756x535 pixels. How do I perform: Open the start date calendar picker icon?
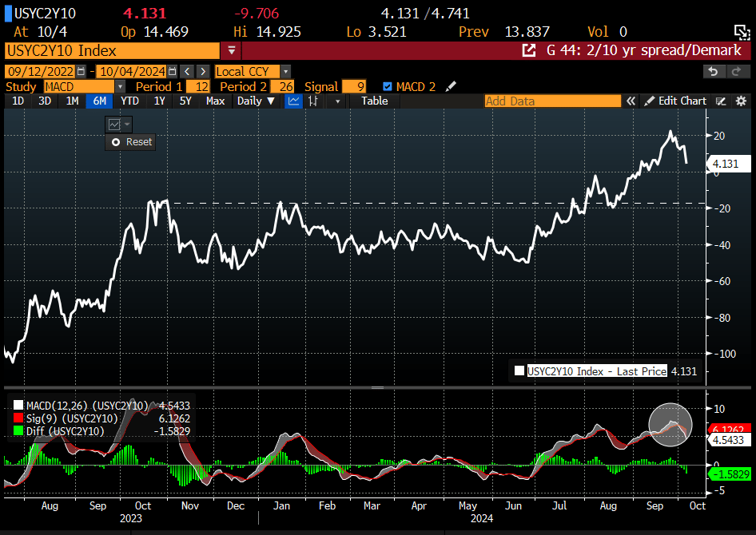click(x=81, y=72)
